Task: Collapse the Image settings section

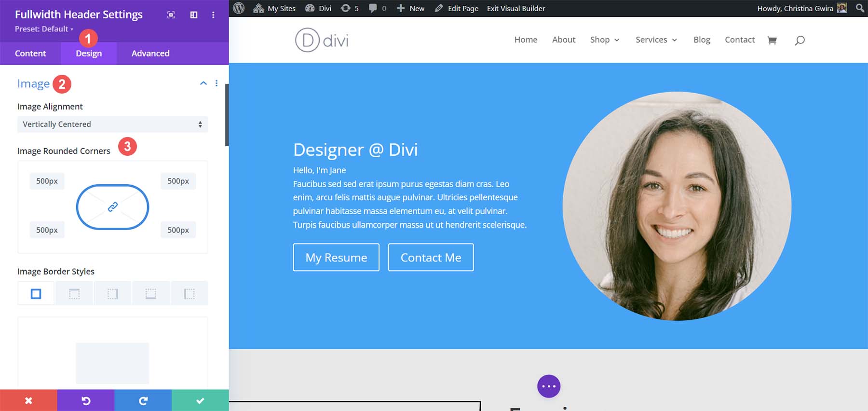Action: [203, 83]
